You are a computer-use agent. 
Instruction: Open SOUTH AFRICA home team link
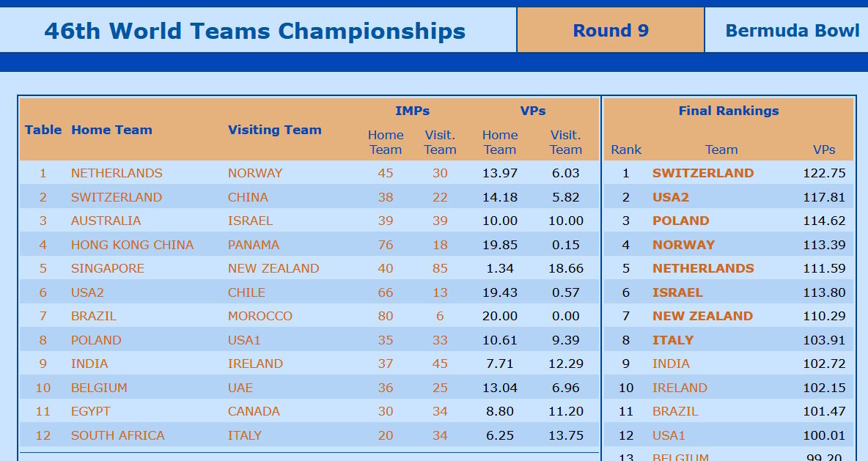click(118, 435)
